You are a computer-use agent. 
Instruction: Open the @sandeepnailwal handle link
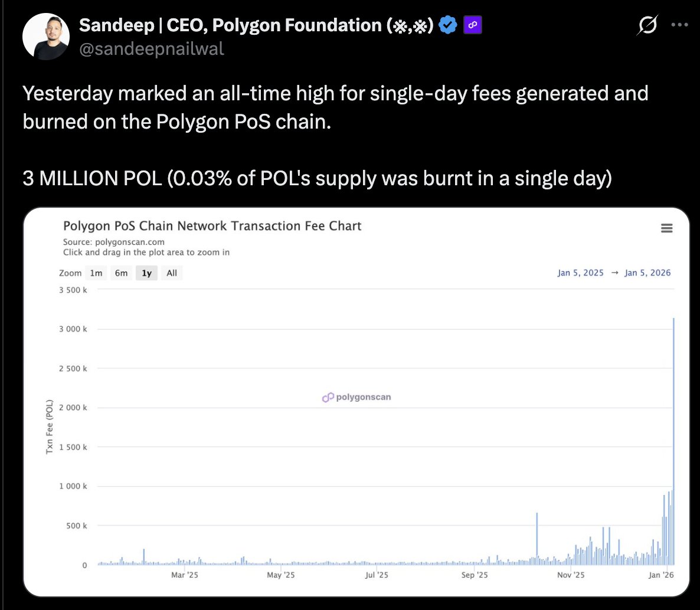152,48
